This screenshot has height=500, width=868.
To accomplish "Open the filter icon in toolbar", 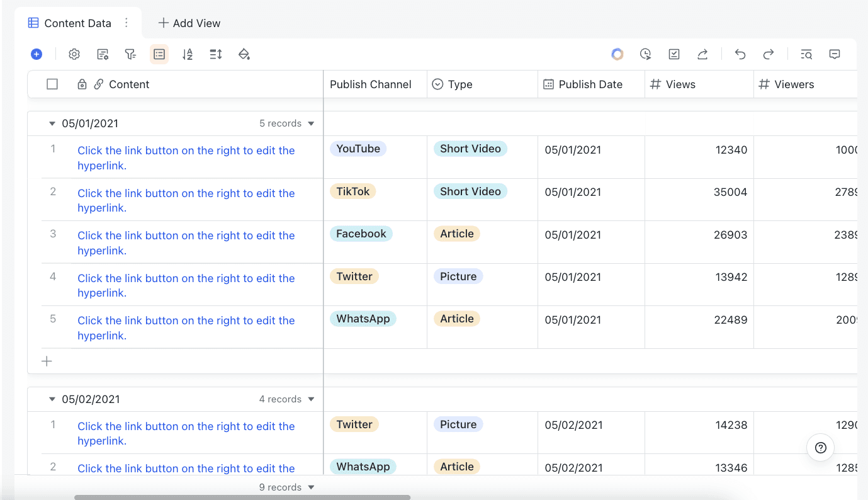I will (130, 54).
